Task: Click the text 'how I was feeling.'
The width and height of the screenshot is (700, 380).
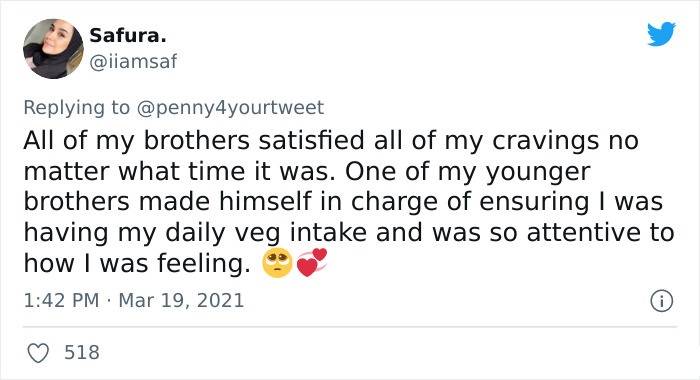Action: pyautogui.click(x=137, y=263)
